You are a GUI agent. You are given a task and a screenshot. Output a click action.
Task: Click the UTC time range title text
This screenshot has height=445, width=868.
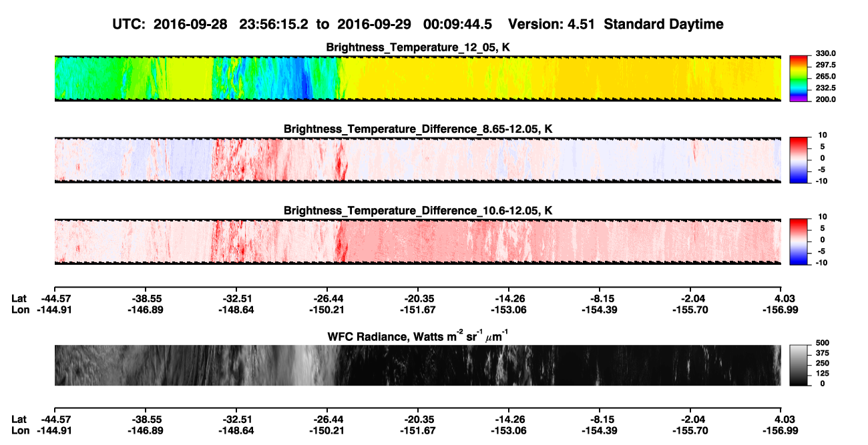pyautogui.click(x=302, y=25)
